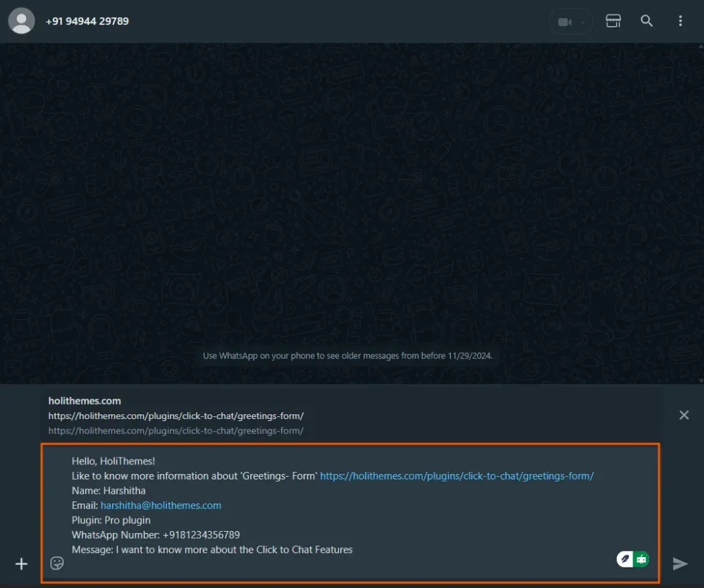Click the harshitha@holithemes.com email link
This screenshot has width=704, height=588.
pyautogui.click(x=161, y=506)
